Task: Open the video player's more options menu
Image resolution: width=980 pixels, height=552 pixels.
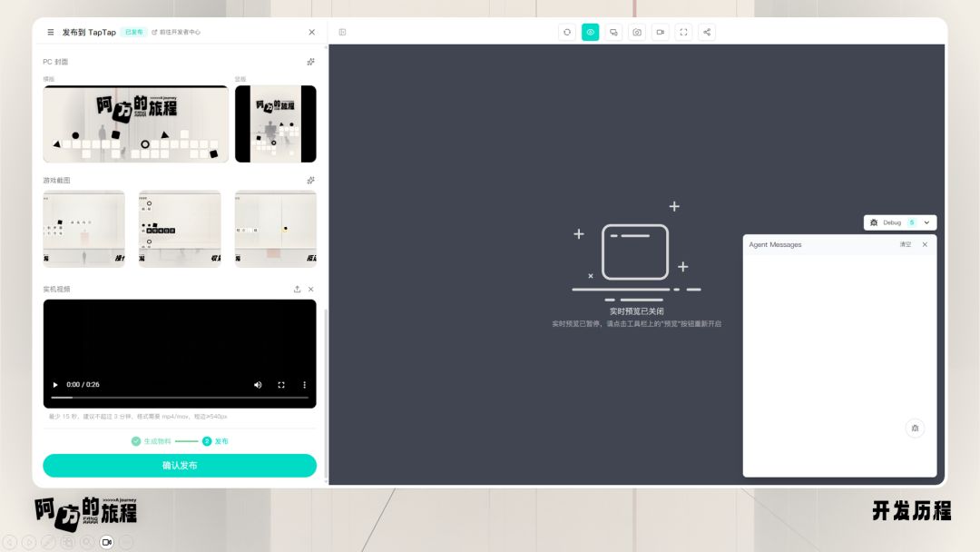Action: click(304, 384)
